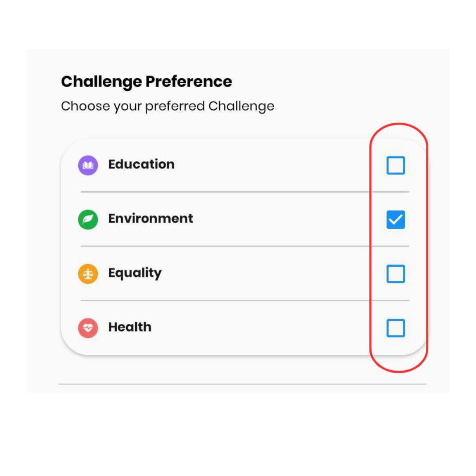Viewport: 476px width, 476px height.
Task: Check the Health challenge checkbox
Action: 395,328
